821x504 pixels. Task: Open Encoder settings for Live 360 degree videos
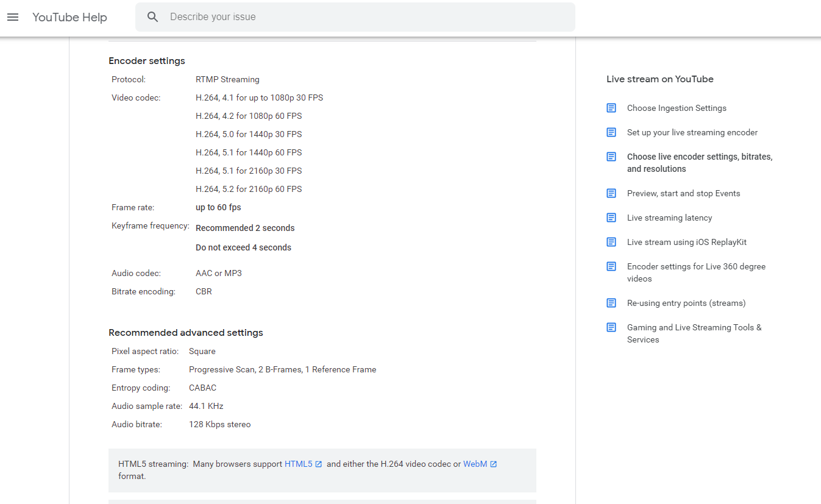pos(696,272)
